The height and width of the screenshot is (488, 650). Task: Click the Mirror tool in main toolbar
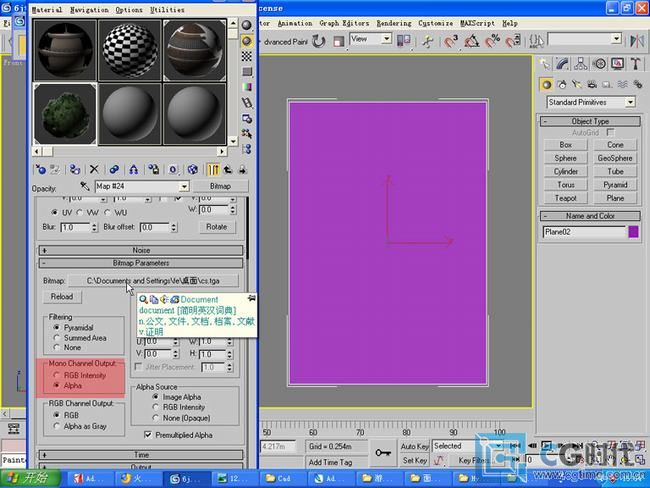point(636,41)
